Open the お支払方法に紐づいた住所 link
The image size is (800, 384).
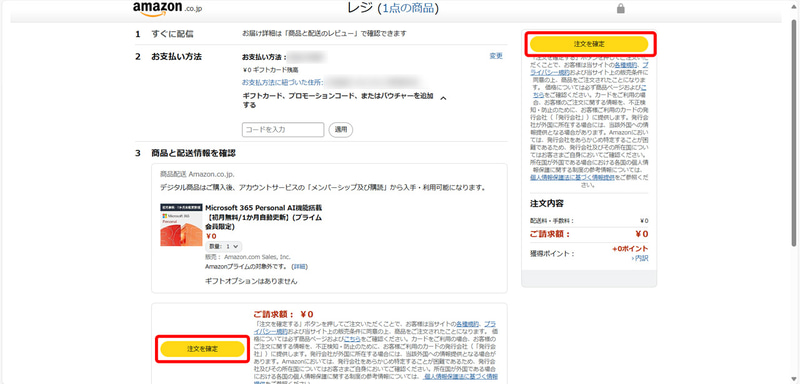click(283, 82)
